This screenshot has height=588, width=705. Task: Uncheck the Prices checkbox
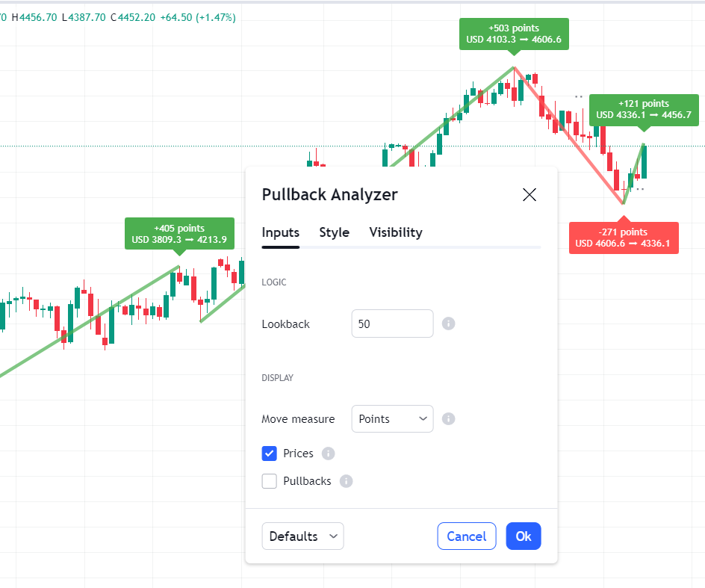point(270,454)
